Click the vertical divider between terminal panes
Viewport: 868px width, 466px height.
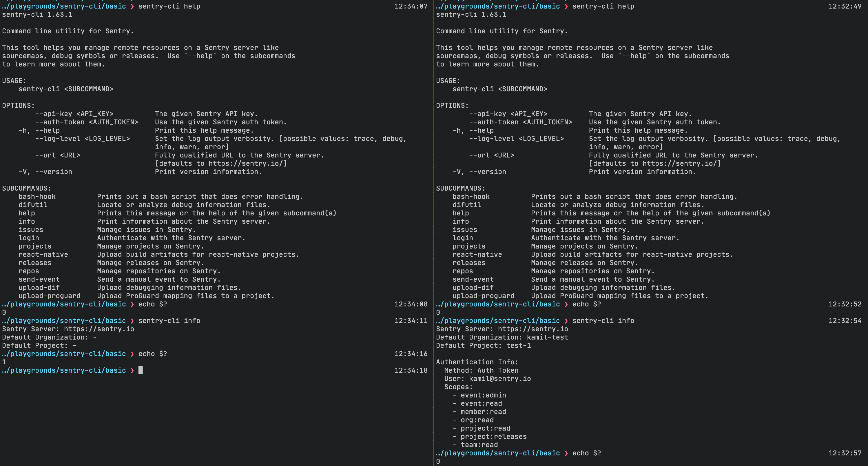pos(434,233)
